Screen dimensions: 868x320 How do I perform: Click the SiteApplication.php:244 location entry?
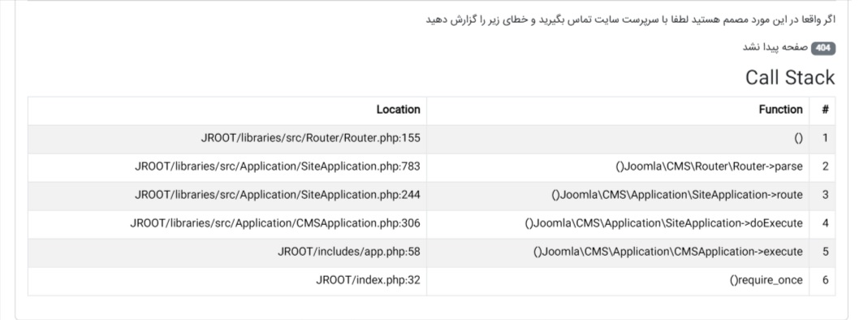pyautogui.click(x=278, y=195)
